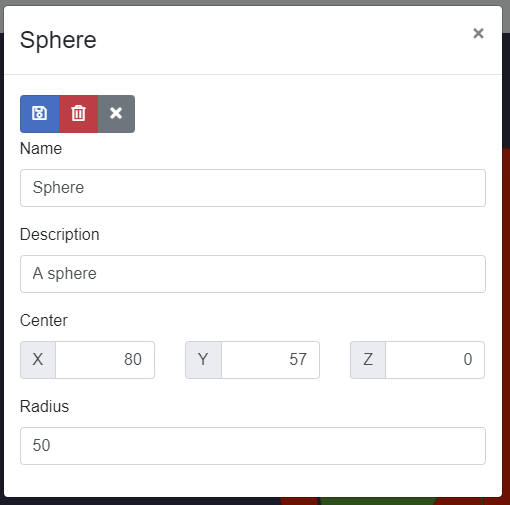510x505 pixels.
Task: Click the Sphere dialog title heading
Action: pos(58,40)
